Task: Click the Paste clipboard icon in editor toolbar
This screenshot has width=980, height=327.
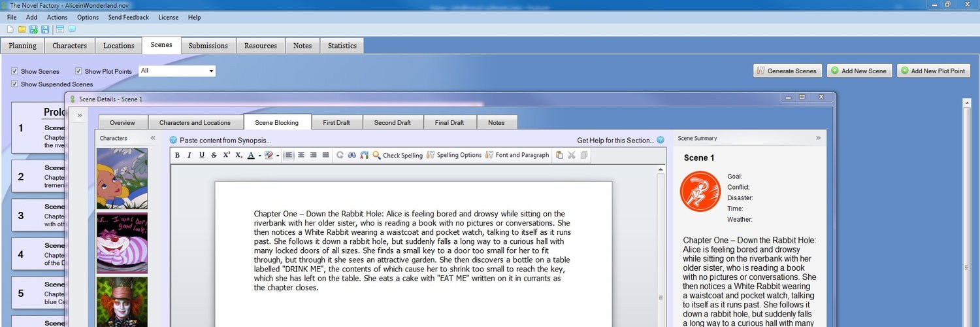Action: click(x=559, y=155)
